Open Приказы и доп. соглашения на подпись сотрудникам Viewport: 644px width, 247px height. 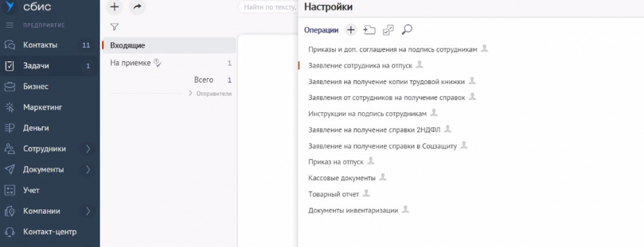392,49
